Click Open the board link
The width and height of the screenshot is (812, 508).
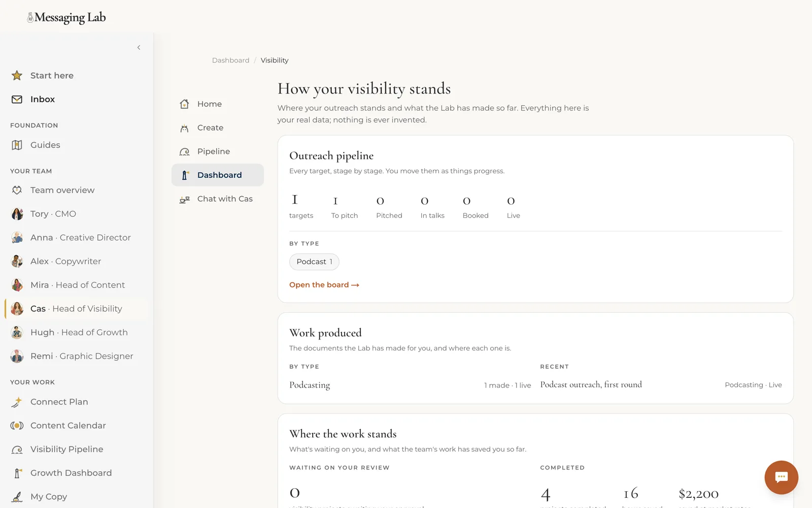(324, 285)
